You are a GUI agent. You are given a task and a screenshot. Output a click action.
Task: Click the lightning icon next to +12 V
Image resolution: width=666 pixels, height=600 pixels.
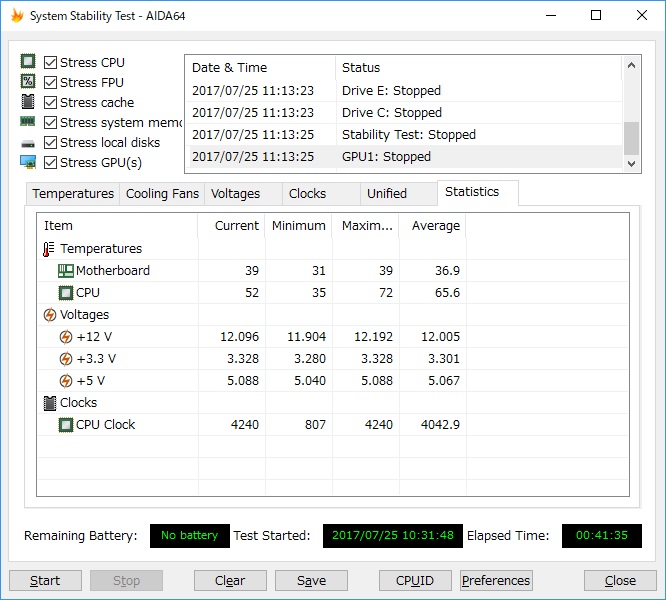[65, 337]
